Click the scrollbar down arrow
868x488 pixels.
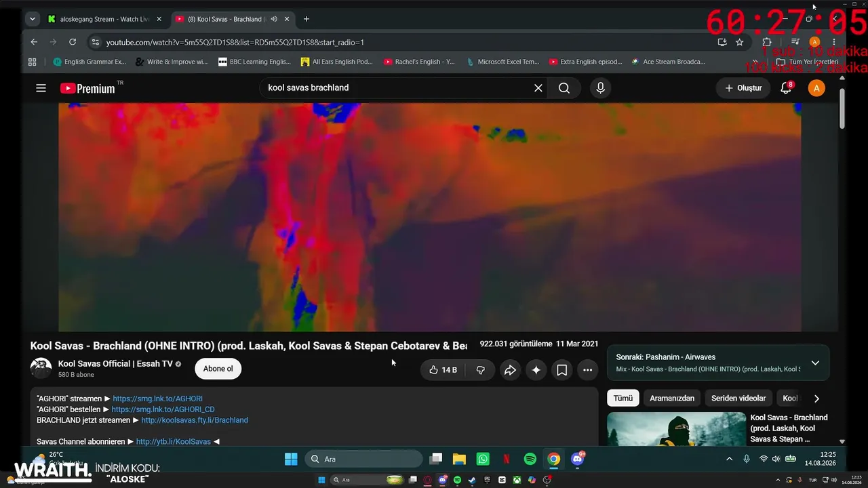pos(842,441)
